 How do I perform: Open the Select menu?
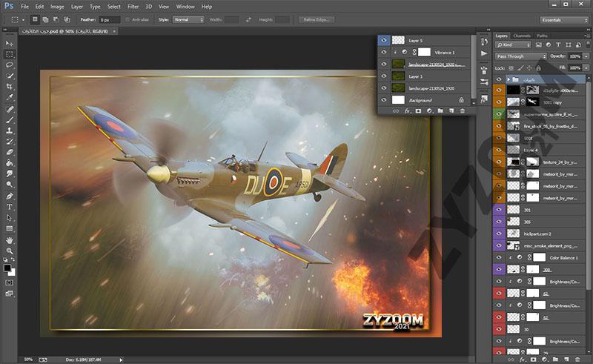pyautogui.click(x=114, y=7)
